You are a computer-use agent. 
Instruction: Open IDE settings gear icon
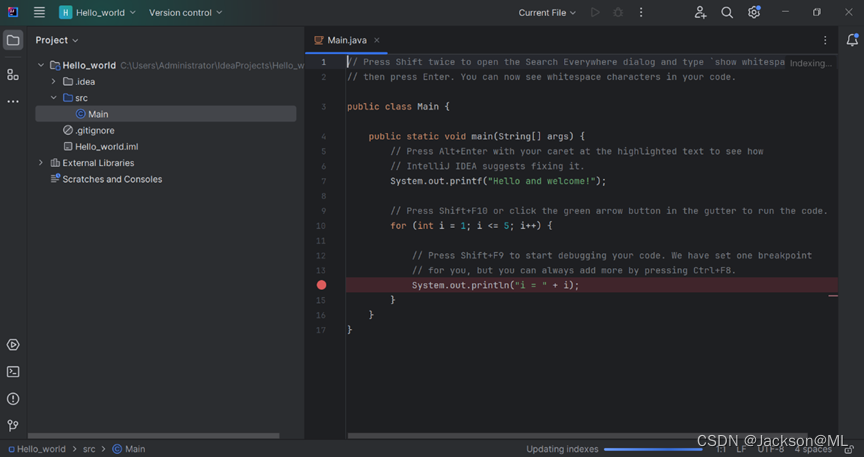(x=754, y=13)
